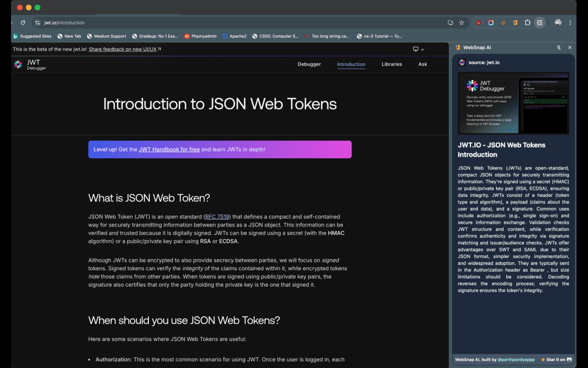Reload the page with the refresh icon
The image size is (588, 368).
tap(23, 23)
